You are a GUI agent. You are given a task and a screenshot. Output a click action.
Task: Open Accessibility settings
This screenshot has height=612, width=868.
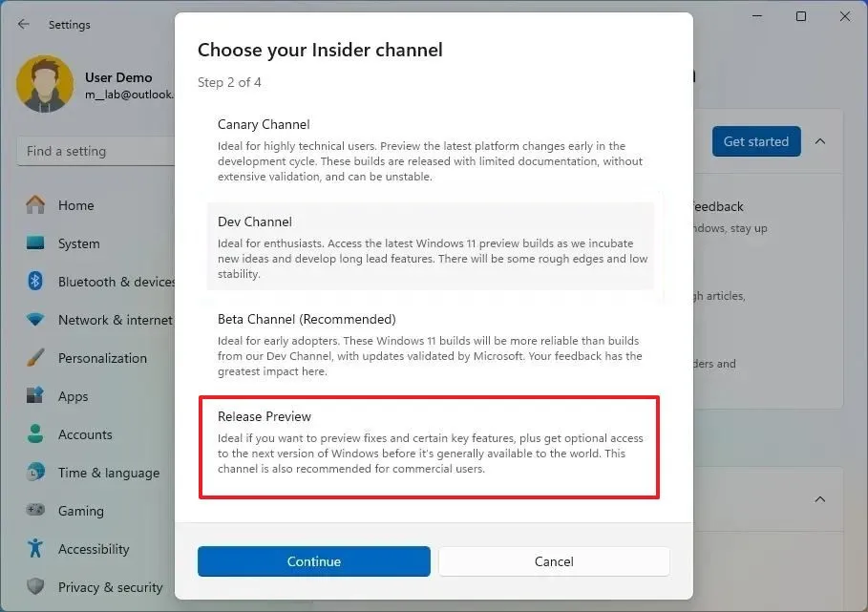click(x=33, y=549)
